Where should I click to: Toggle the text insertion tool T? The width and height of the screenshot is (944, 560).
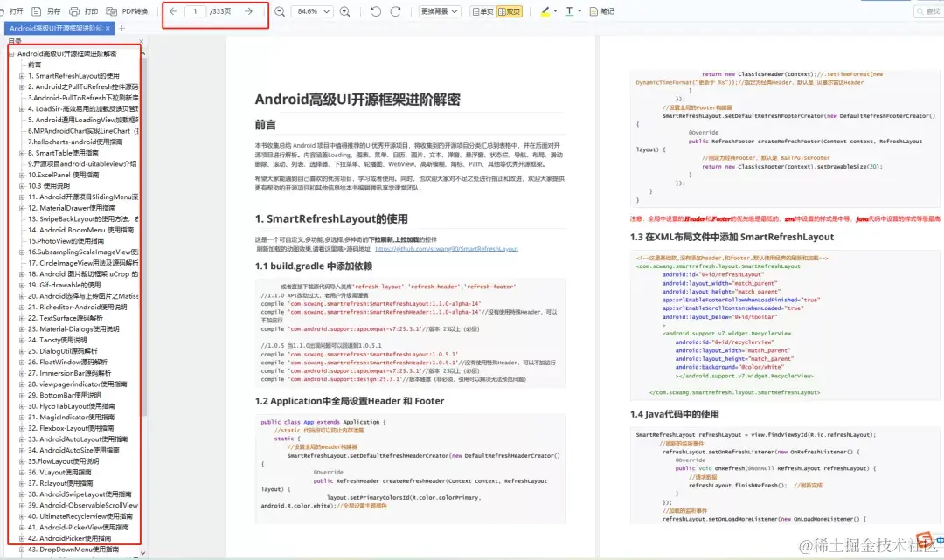[x=568, y=11]
